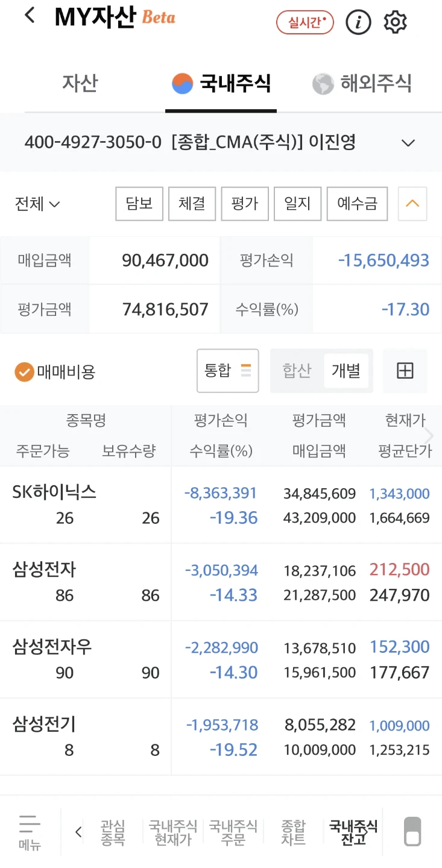The height and width of the screenshot is (868, 442).
Task: Tap the 담보 button
Action: 139,204
